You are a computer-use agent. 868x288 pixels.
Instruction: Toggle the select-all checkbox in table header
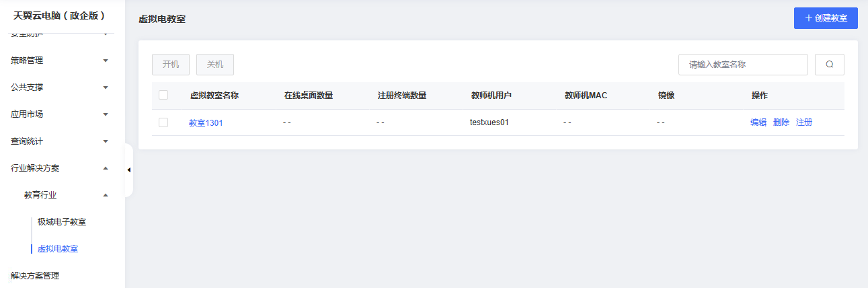(x=163, y=95)
